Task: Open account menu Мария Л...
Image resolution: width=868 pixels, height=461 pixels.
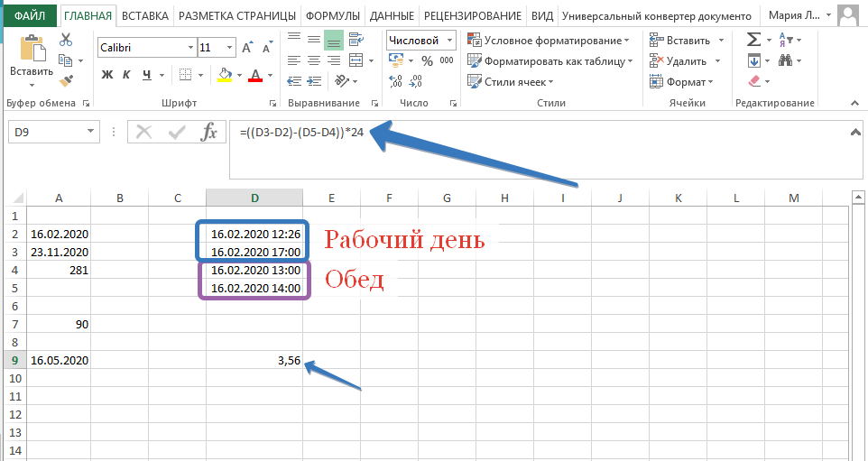Action: 800,16
